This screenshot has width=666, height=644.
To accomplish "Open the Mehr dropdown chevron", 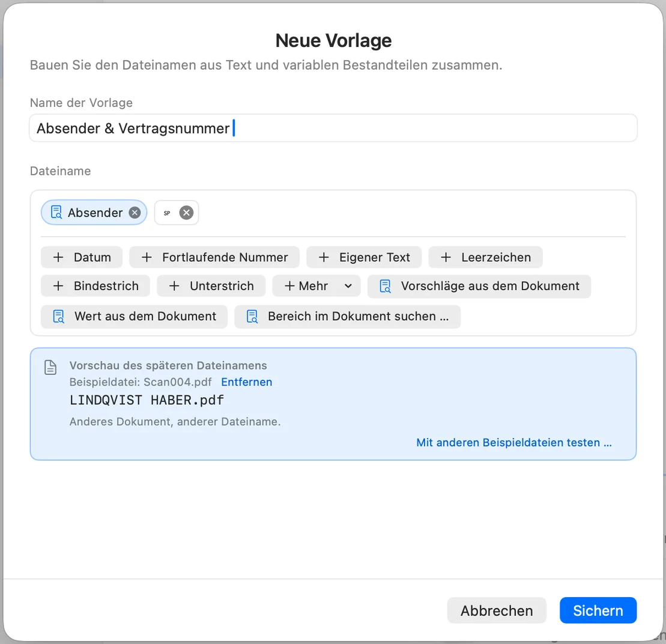I will (x=348, y=286).
